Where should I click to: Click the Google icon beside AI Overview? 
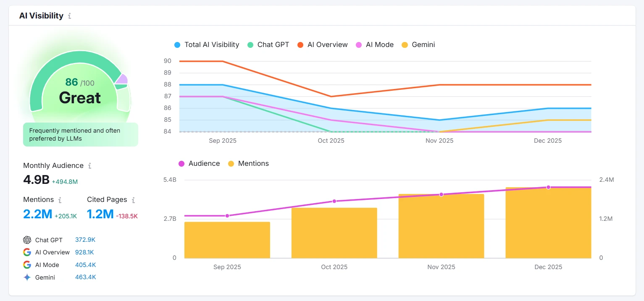[27, 252]
